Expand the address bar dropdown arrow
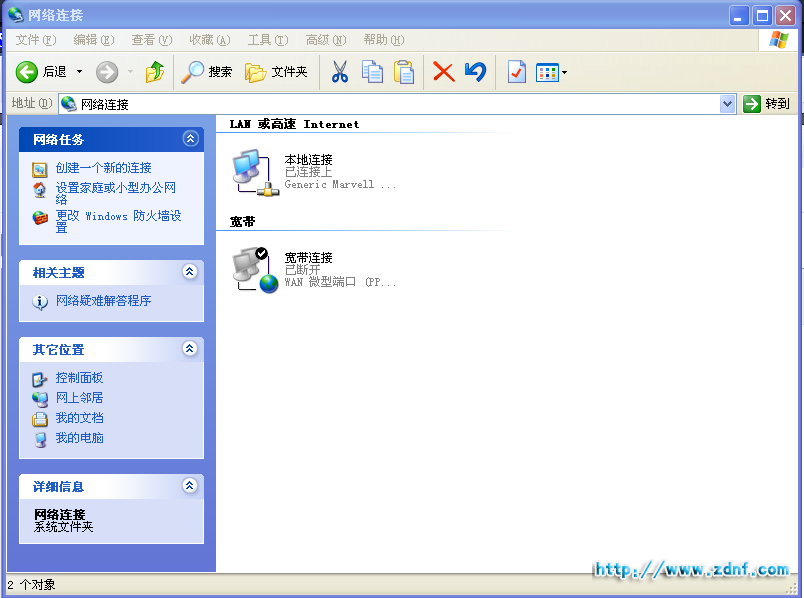The height and width of the screenshot is (598, 804). pos(727,104)
